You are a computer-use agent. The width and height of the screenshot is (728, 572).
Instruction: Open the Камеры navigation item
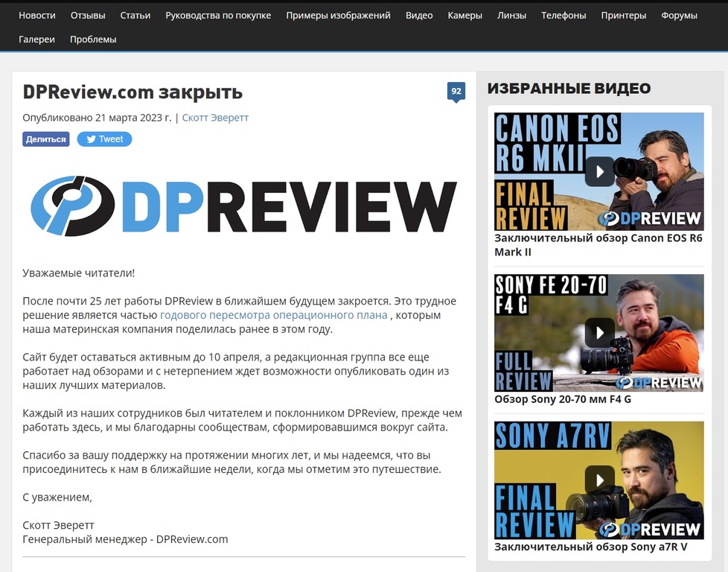coord(464,15)
